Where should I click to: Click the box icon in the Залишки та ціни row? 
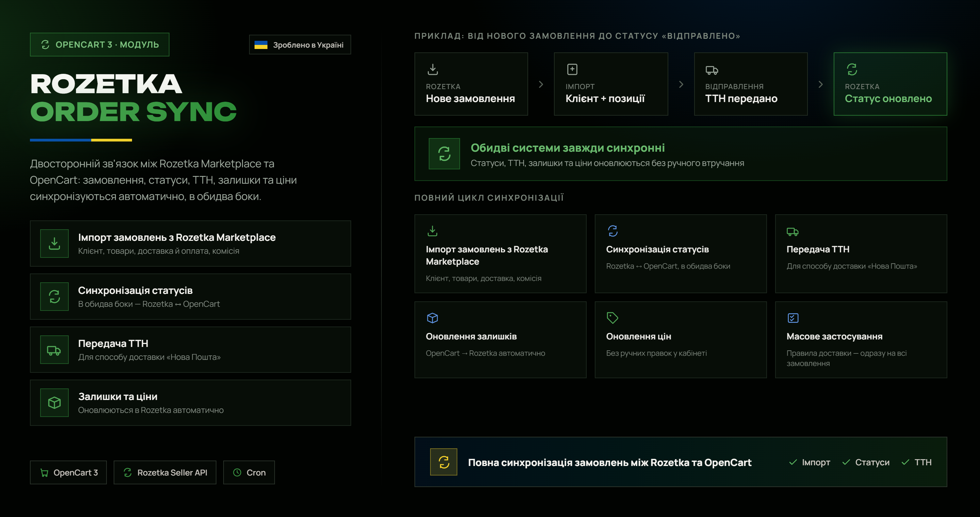point(54,403)
